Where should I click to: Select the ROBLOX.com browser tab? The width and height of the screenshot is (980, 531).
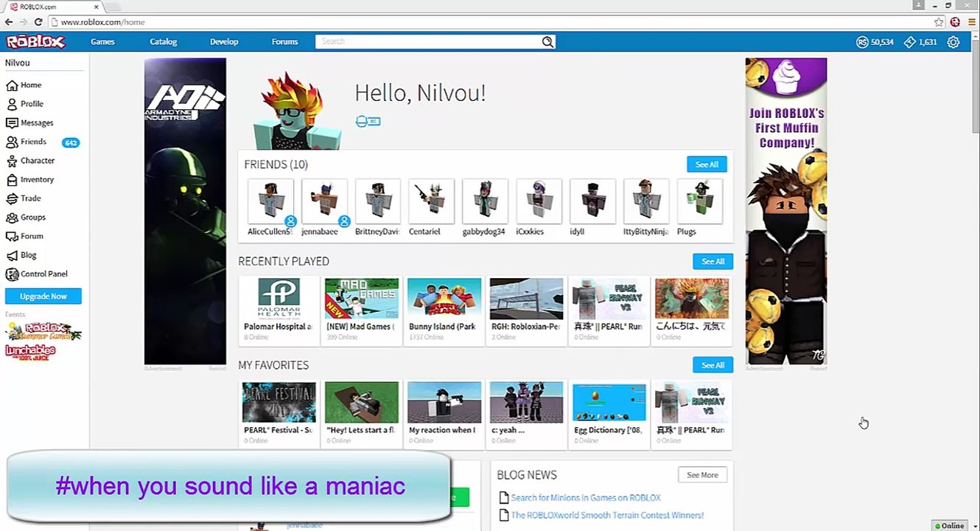coord(55,7)
